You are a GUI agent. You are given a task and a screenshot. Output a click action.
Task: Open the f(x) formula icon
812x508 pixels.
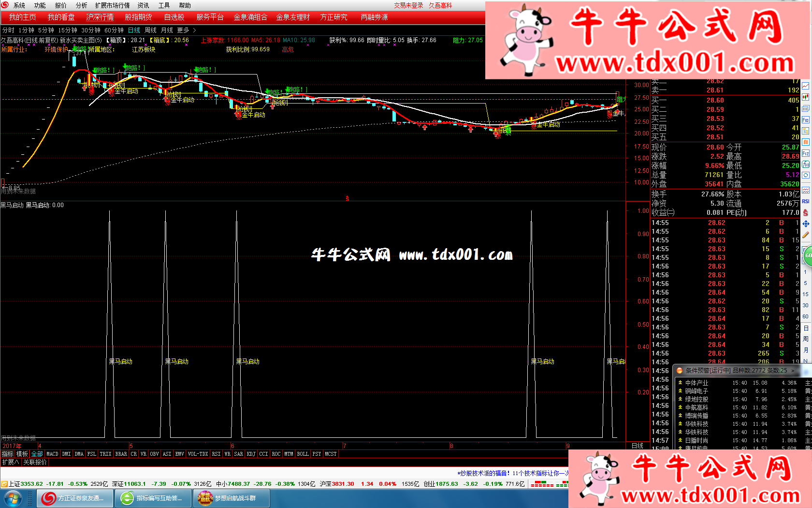[x=806, y=164]
